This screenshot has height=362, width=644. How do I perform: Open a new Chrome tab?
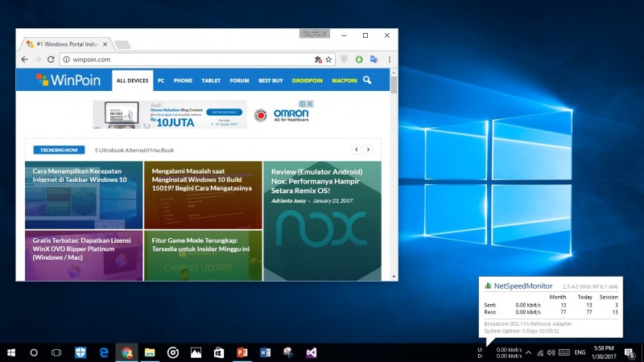click(x=122, y=44)
